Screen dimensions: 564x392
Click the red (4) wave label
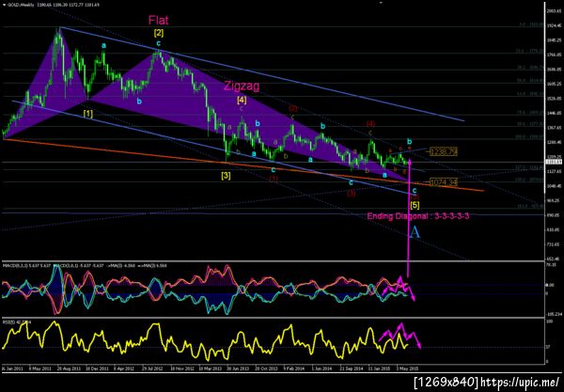coord(370,124)
